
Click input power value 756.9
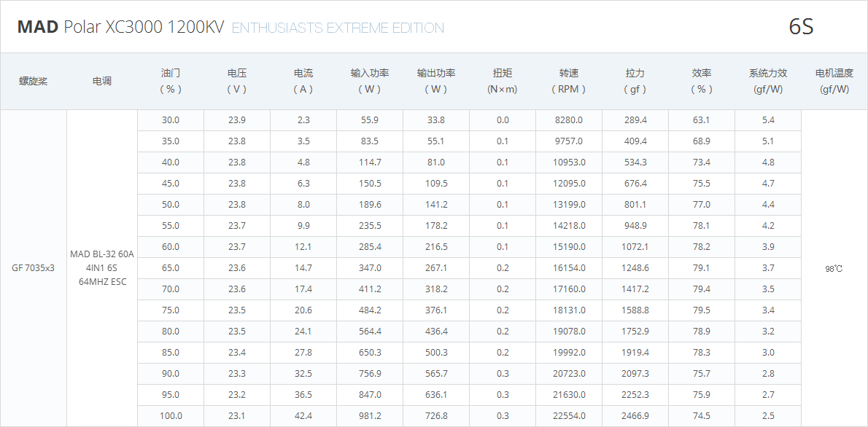coord(370,373)
